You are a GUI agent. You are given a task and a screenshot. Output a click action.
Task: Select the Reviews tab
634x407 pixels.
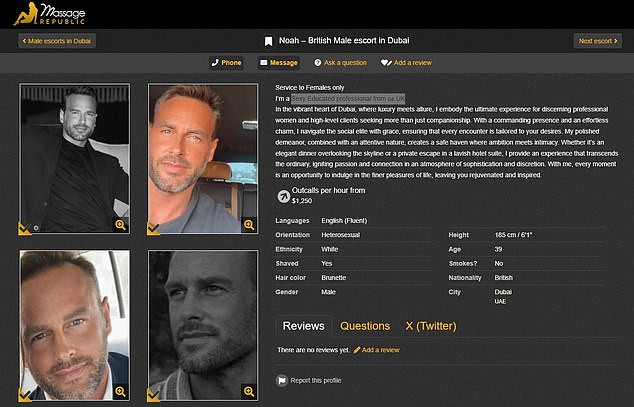[303, 326]
